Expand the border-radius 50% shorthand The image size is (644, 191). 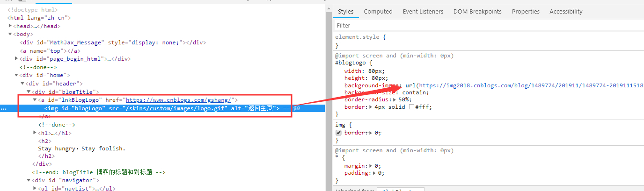click(x=395, y=99)
